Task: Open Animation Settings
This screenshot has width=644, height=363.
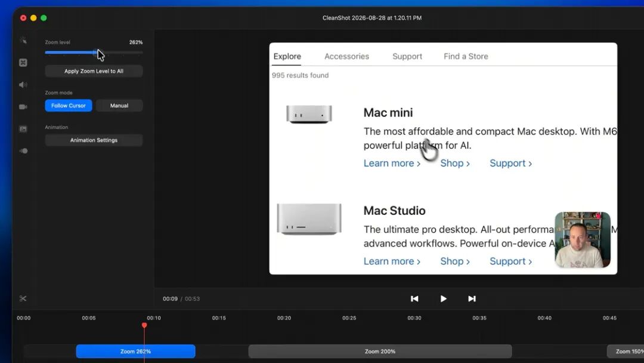Action: [94, 140]
